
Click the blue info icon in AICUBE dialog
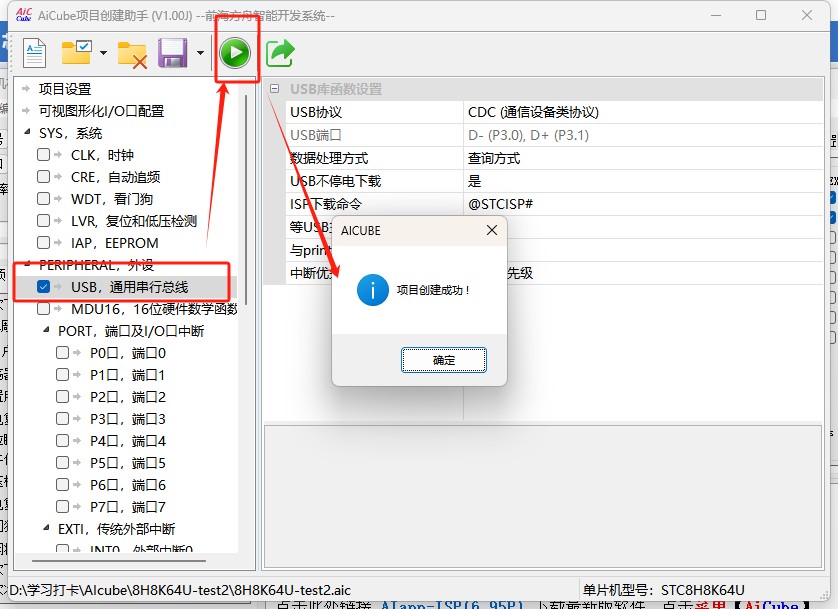[373, 290]
